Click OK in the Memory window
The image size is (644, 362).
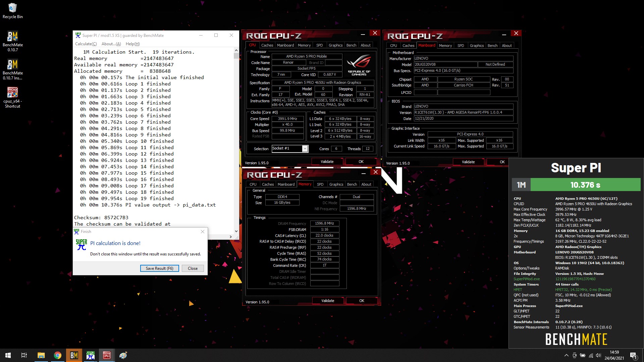(x=362, y=301)
